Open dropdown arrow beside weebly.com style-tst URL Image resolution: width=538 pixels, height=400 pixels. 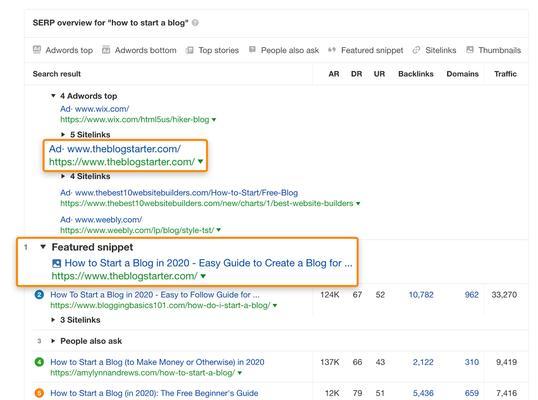click(219, 230)
